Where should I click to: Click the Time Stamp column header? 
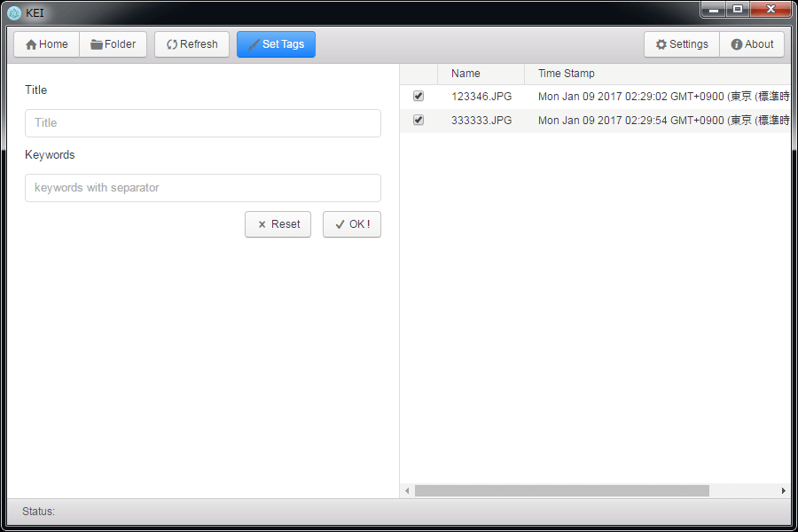567,74
